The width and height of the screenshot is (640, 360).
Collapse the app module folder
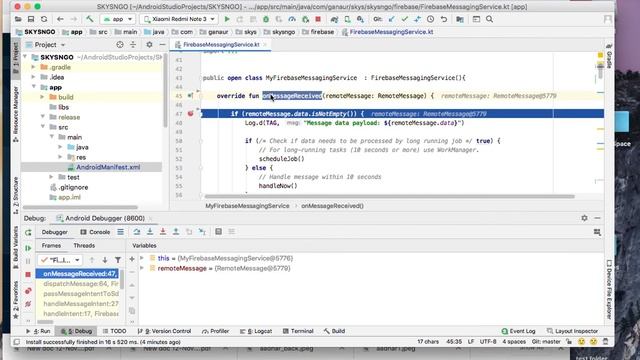point(34,87)
